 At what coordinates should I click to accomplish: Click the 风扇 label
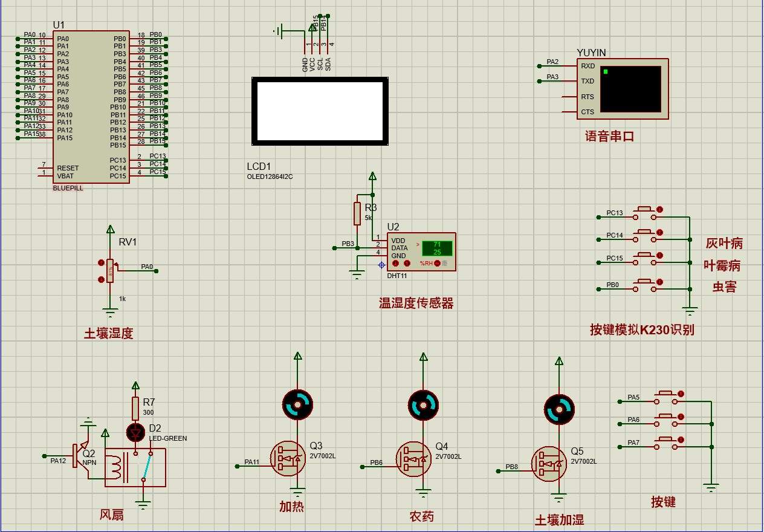click(x=112, y=514)
